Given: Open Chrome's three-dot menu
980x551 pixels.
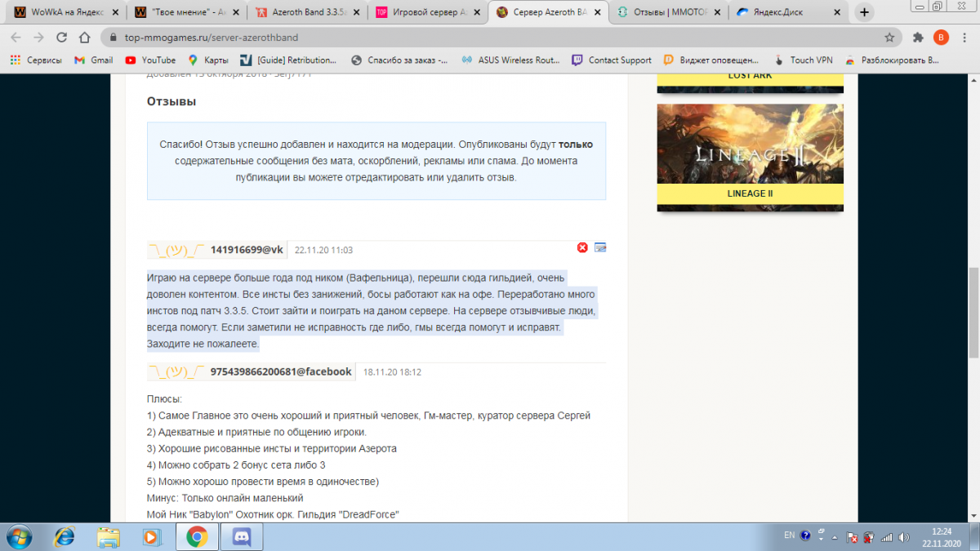Looking at the screenshot, I should click(x=964, y=38).
